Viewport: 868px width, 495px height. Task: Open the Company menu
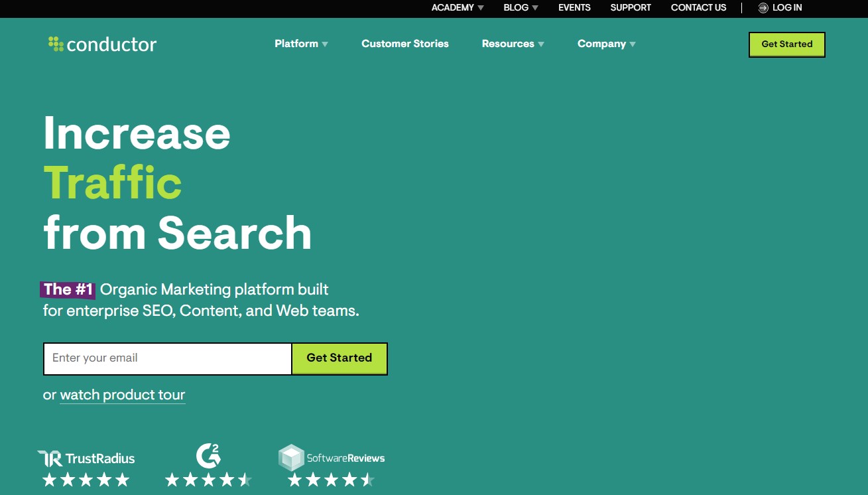607,44
